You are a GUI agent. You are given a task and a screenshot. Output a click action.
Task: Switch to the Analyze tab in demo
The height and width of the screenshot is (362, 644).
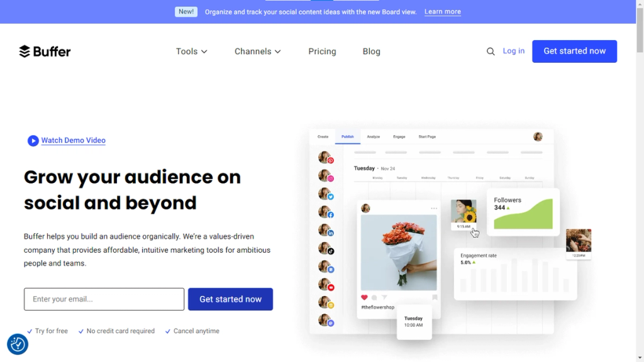[x=374, y=136]
